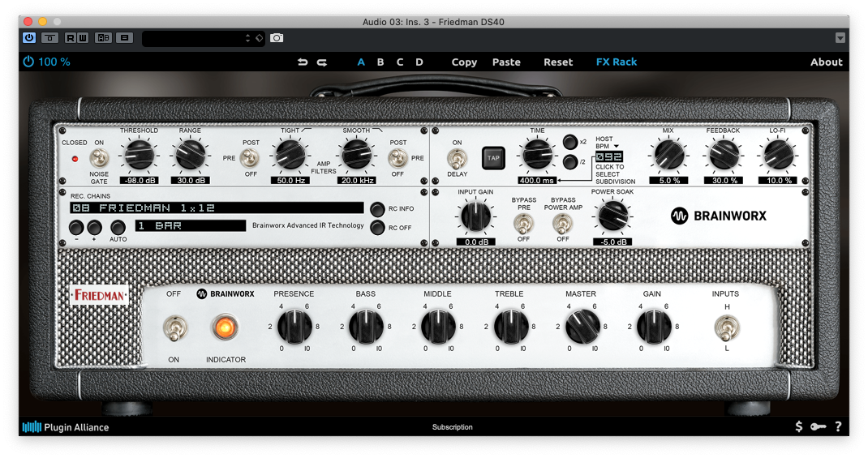Click the next rec chain plus button
This screenshot has height=458, width=868.
click(x=95, y=227)
